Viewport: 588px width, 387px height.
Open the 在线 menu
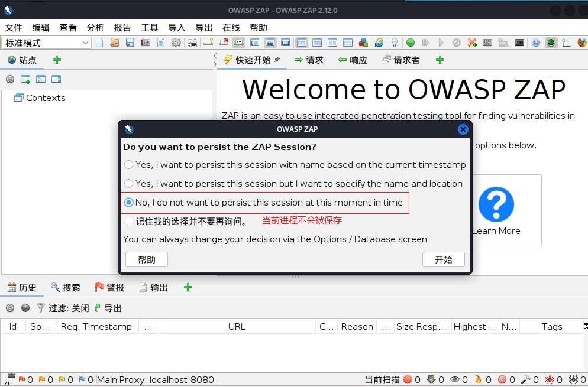(x=231, y=28)
